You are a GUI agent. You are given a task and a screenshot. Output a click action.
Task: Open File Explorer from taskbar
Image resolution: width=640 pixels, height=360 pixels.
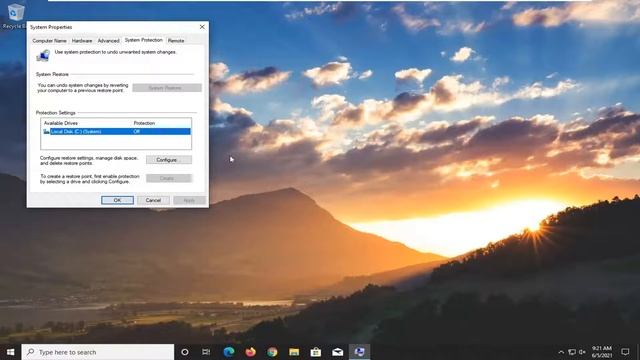(x=294, y=352)
